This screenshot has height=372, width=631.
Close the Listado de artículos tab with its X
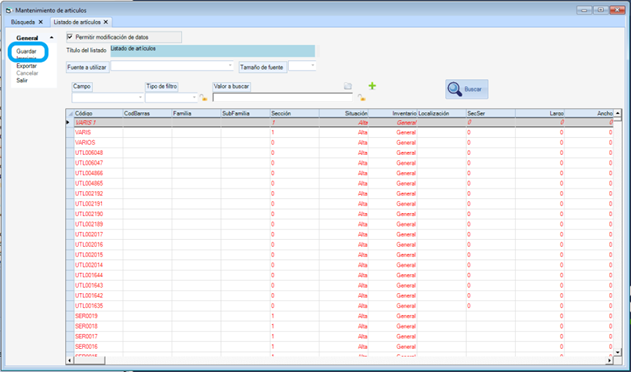[106, 22]
